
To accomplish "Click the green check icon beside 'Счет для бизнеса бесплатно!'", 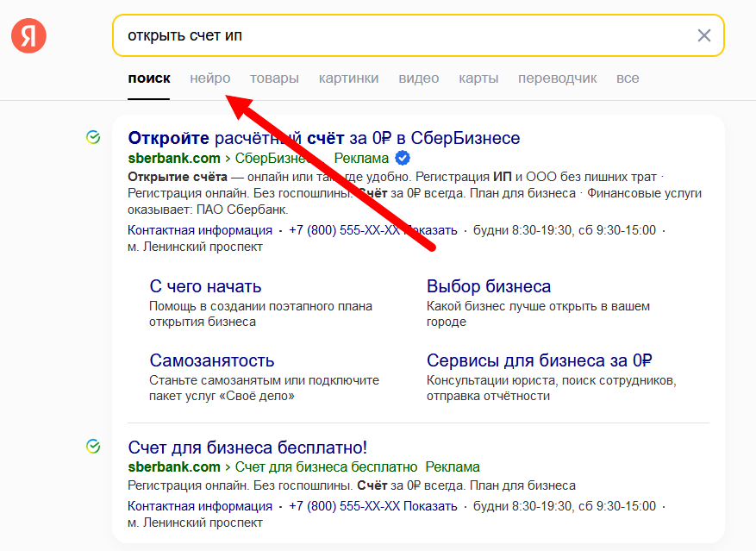I will pos(93,447).
